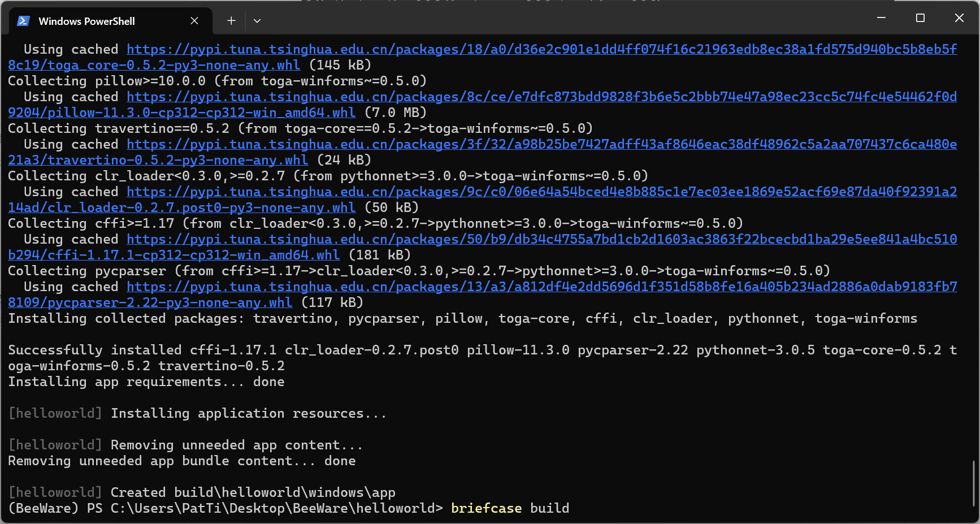The width and height of the screenshot is (980, 524).
Task: Close the terminal window
Action: pos(959,18)
